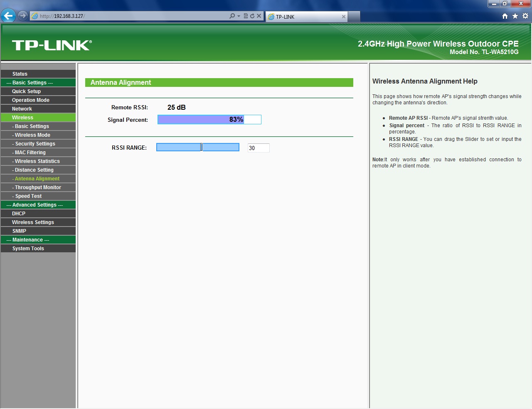Select Operation Mode in the sidebar
532x409 pixels.
pos(38,100)
